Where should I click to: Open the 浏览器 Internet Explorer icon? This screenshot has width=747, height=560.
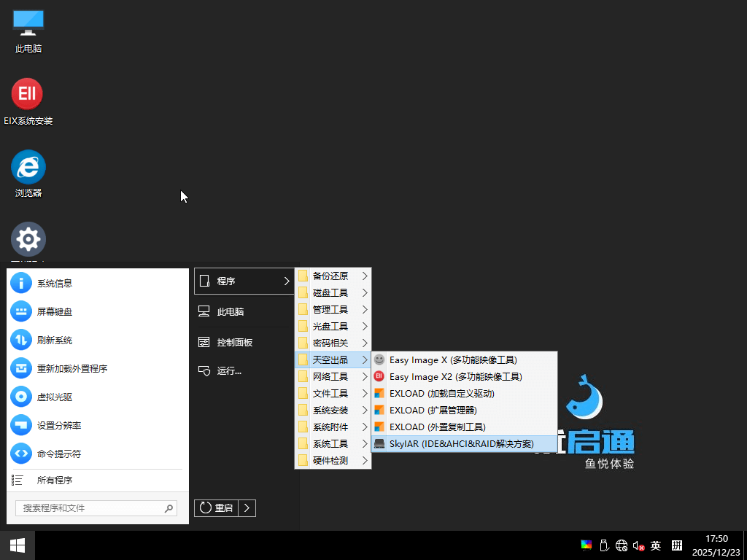28,174
